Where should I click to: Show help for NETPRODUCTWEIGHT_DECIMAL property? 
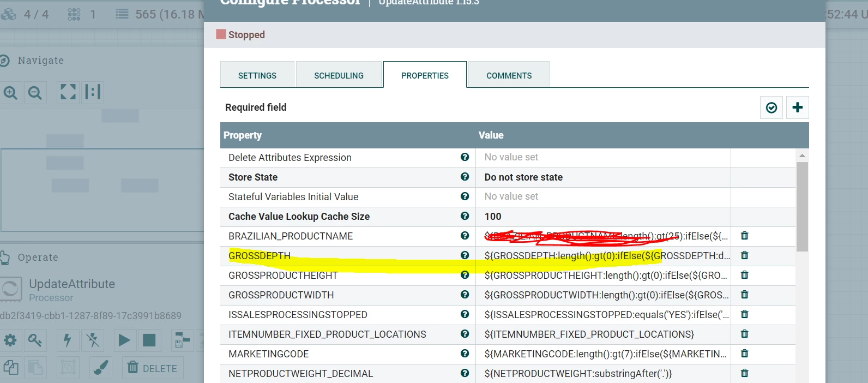(465, 373)
